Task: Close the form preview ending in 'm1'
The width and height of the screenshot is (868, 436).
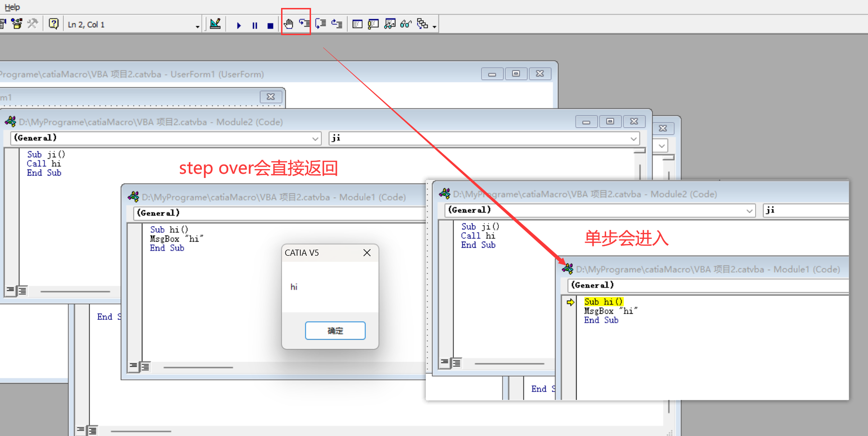Action: (271, 96)
